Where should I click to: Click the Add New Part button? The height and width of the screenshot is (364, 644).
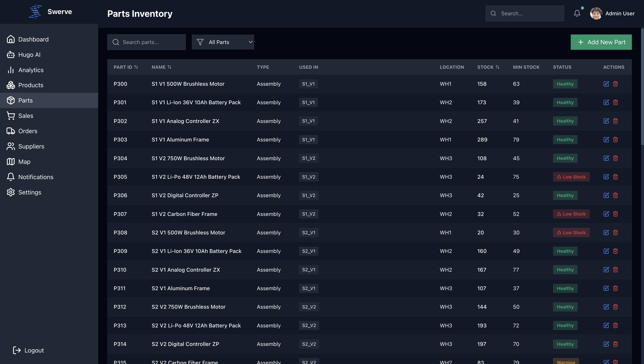pos(601,42)
